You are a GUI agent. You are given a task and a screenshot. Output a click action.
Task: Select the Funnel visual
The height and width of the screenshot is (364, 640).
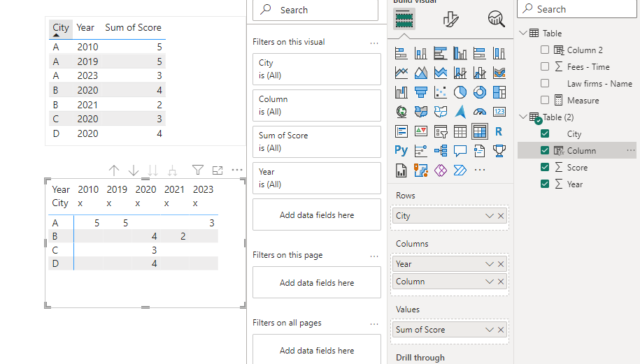(421, 92)
